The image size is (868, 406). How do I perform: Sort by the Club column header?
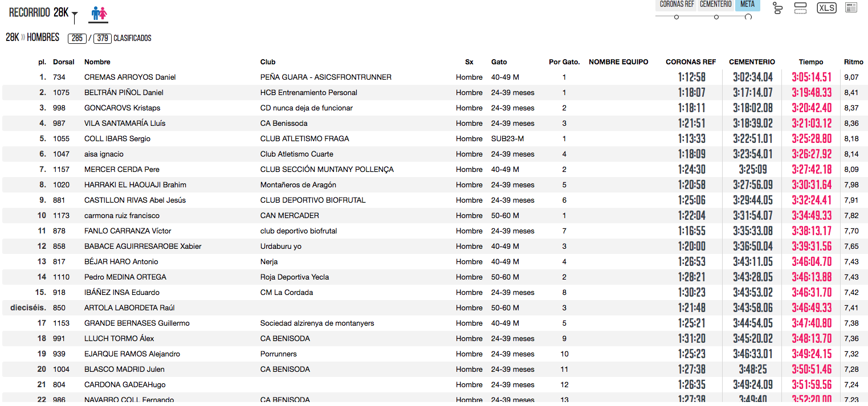pyautogui.click(x=267, y=62)
